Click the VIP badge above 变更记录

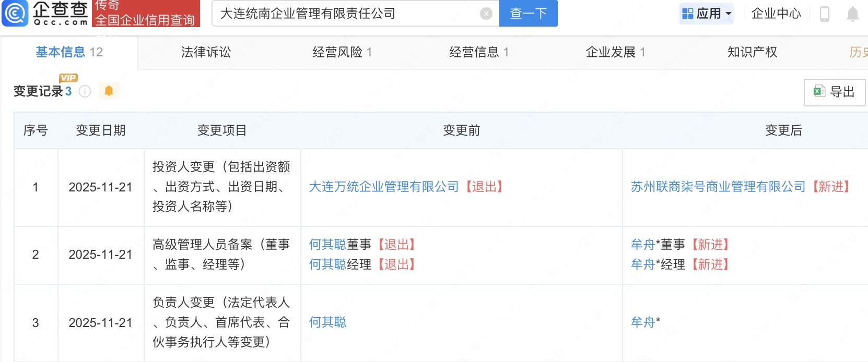coord(68,78)
